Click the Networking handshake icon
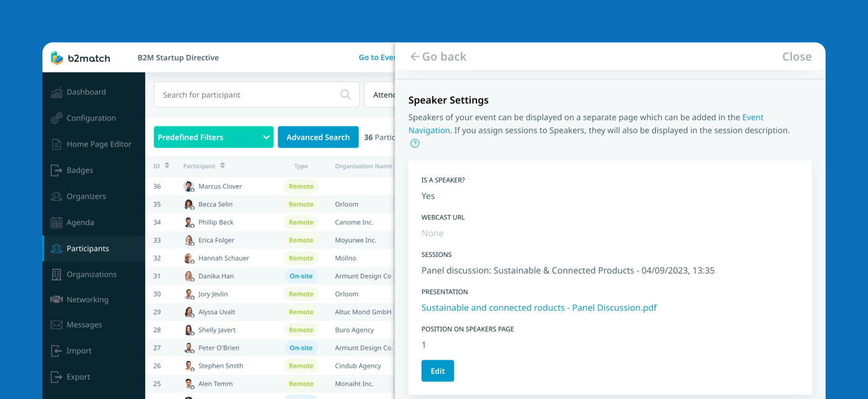This screenshot has height=399, width=868. [x=56, y=300]
